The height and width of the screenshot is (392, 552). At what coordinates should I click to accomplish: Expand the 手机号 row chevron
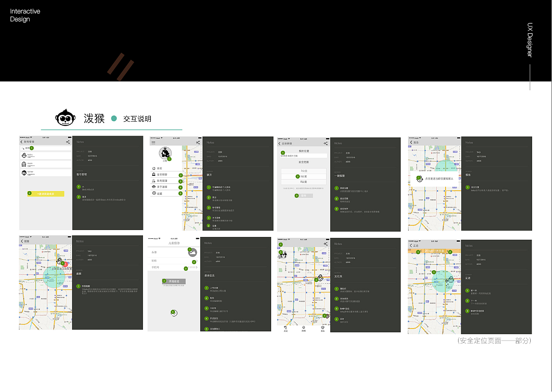click(197, 268)
